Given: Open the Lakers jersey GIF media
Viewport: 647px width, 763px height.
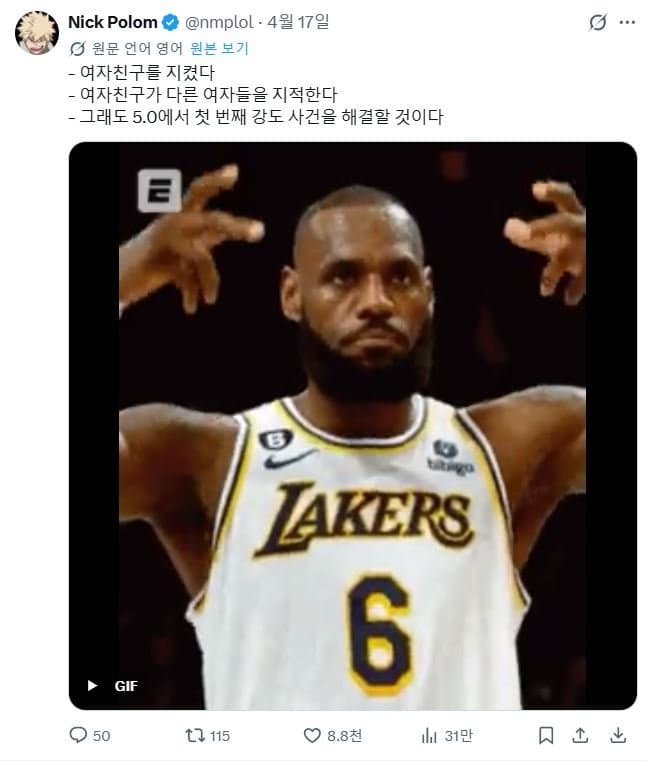Looking at the screenshot, I should (353, 426).
